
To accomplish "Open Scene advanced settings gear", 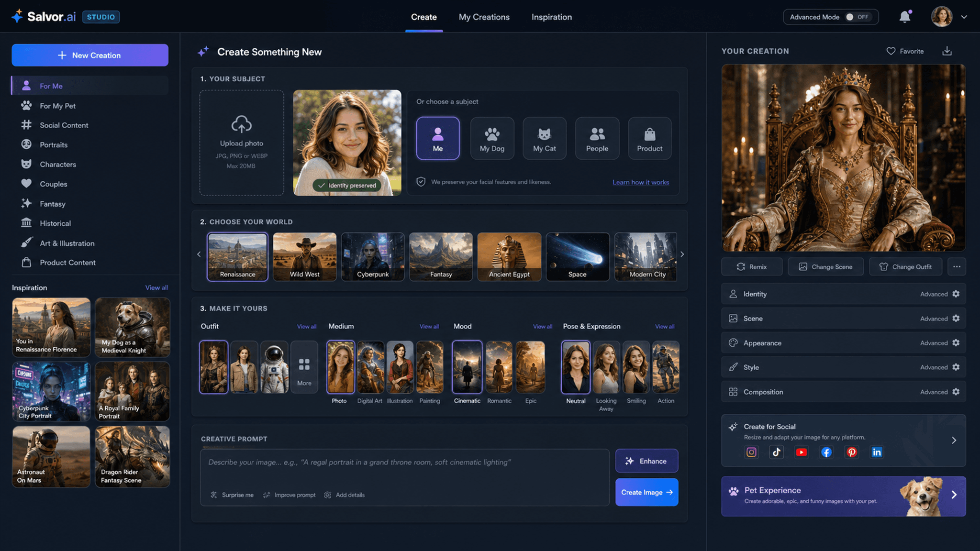I will pos(956,319).
